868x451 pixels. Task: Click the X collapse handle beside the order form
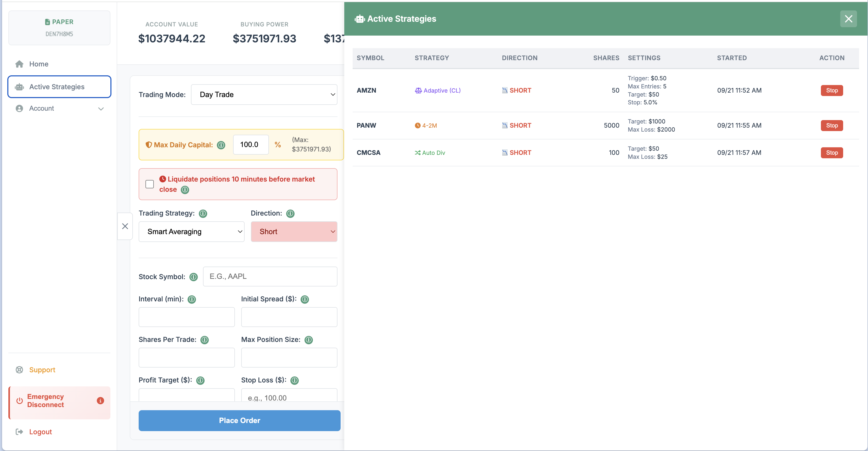[x=125, y=226]
